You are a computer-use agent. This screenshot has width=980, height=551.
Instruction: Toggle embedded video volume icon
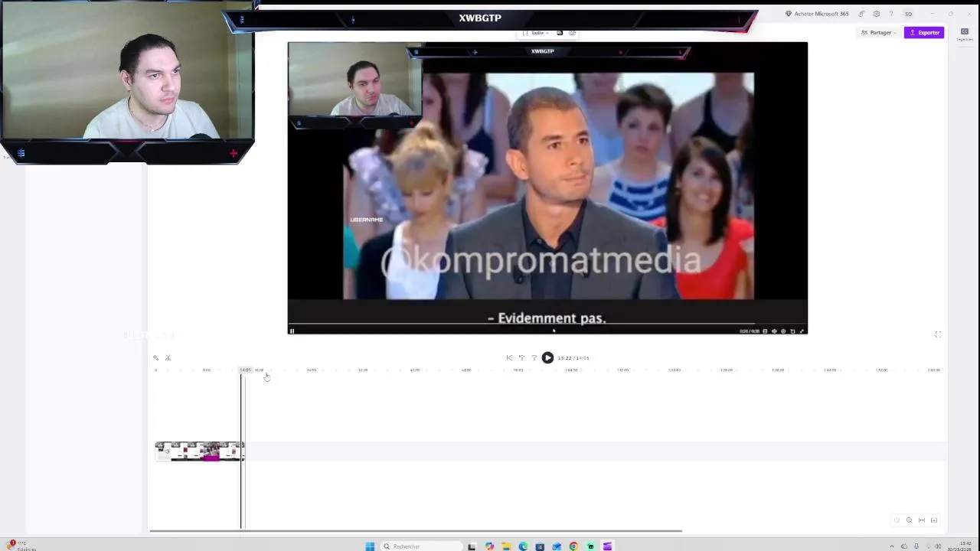(774, 331)
